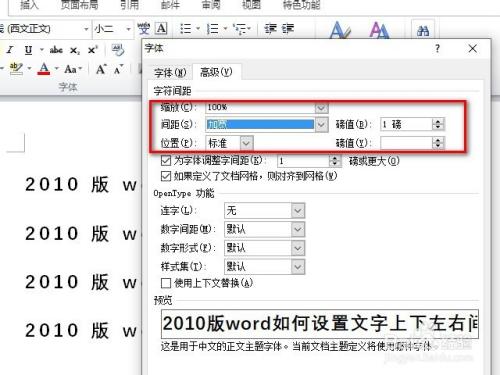Adjust the spacing 磅值(B) spinner arrows
500x375 pixels.
[x=438, y=125]
